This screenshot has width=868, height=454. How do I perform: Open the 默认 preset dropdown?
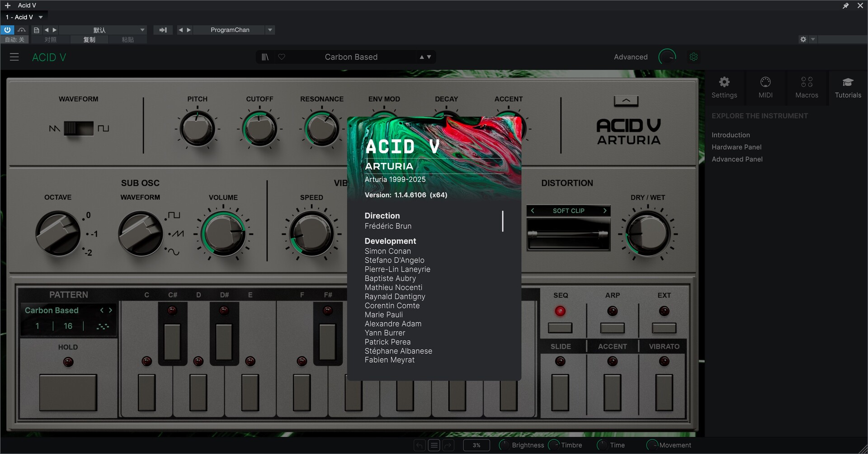(x=103, y=30)
